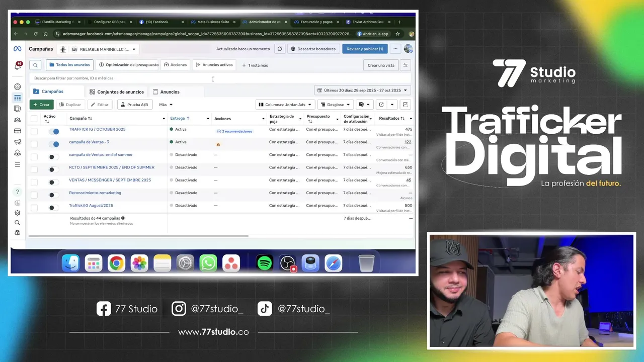Open the Desglose dropdown
Image resolution: width=644 pixels, height=362 pixels.
pos(335,105)
